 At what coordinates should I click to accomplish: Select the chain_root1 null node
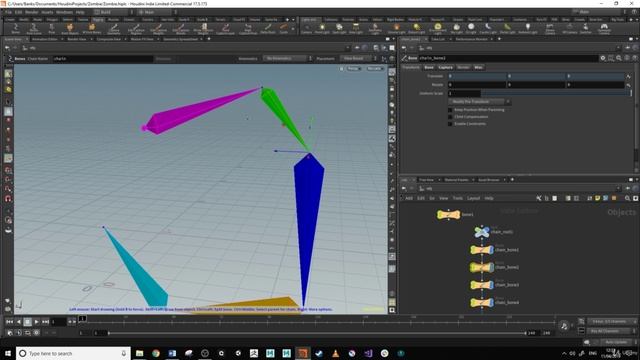pyautogui.click(x=482, y=232)
